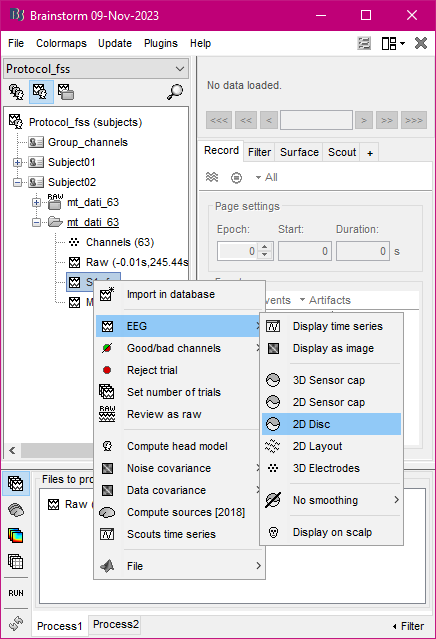The width and height of the screenshot is (436, 639).
Task: Switch to the Record tab
Action: tap(221, 151)
